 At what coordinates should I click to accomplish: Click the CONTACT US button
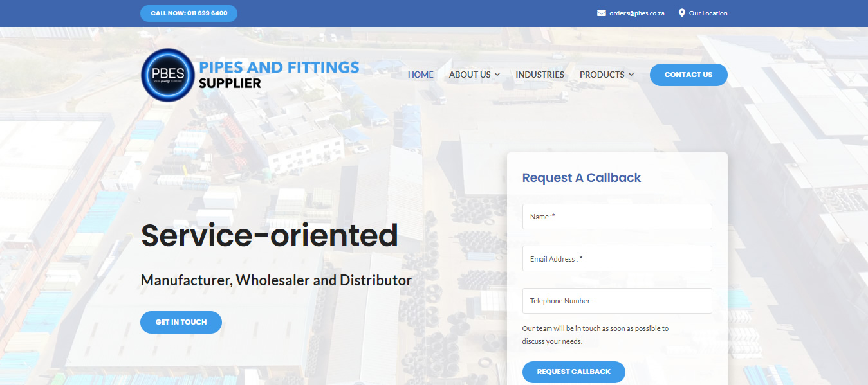pos(688,75)
